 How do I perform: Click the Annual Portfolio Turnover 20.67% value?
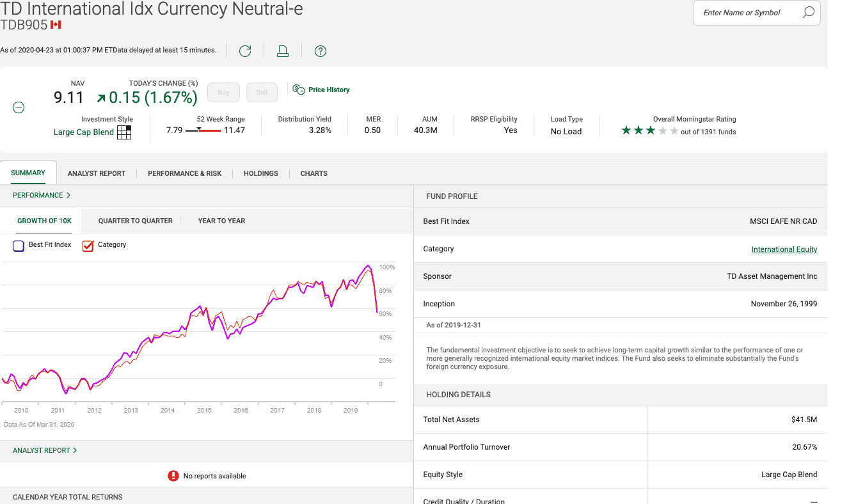click(x=805, y=447)
